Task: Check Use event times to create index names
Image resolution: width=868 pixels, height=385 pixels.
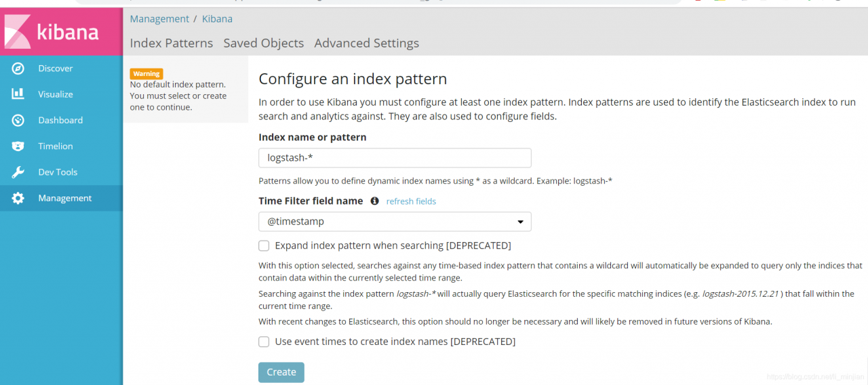Action: pyautogui.click(x=264, y=342)
